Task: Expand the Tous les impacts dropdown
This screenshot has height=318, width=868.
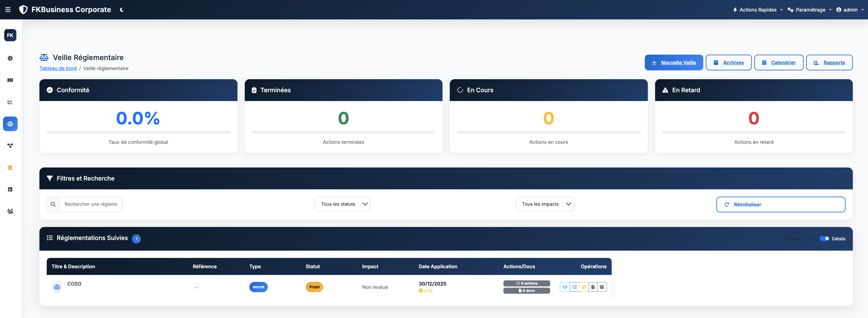Action: pos(544,204)
